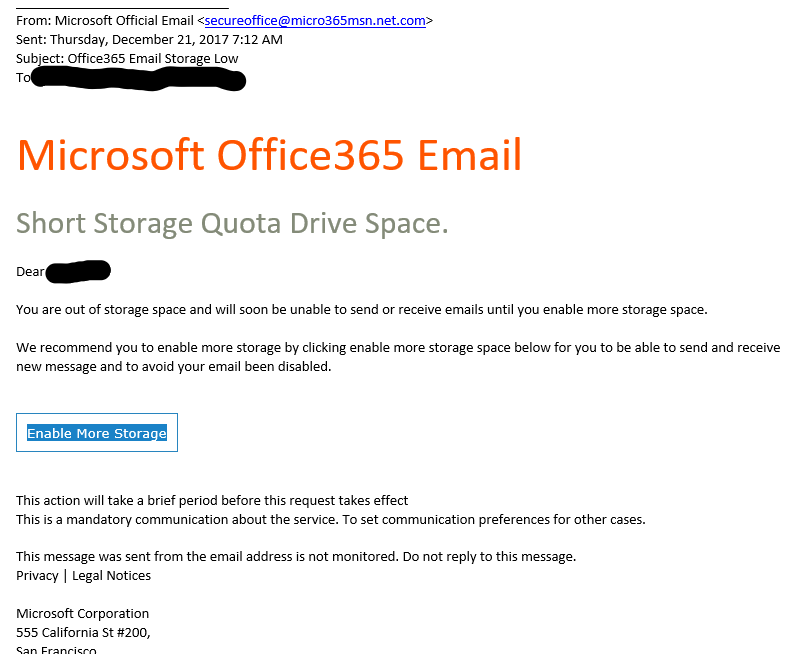Image resolution: width=798 pixels, height=661 pixels.
Task: Click the Enable More Storage button
Action: [x=97, y=433]
